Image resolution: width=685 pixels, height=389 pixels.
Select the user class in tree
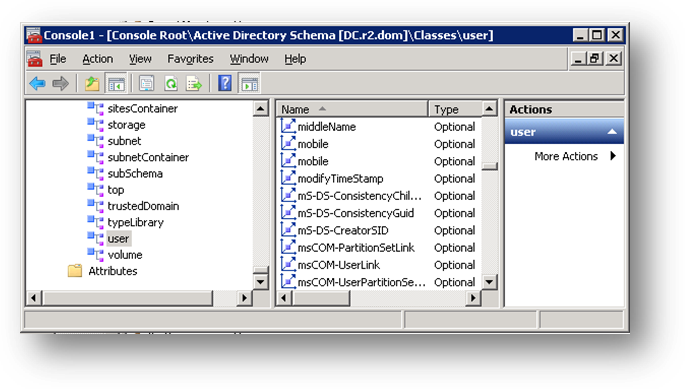pos(118,239)
